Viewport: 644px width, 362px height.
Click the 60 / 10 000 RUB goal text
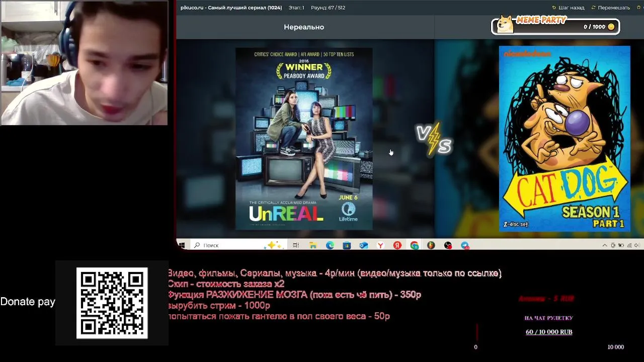tap(549, 332)
